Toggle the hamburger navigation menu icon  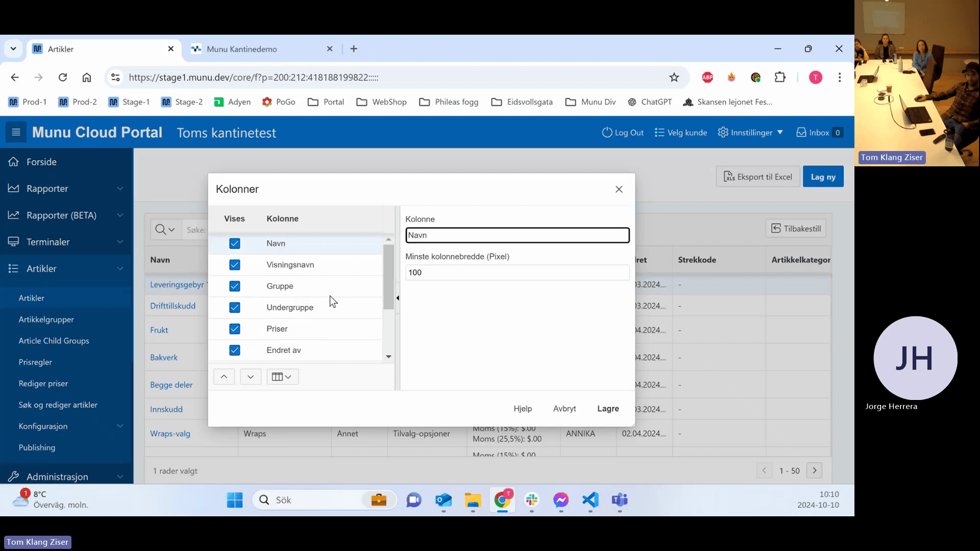coord(16,133)
